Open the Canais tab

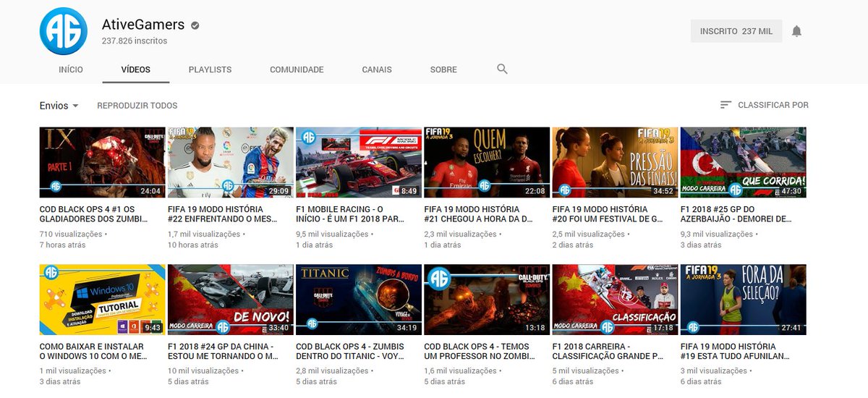[377, 69]
